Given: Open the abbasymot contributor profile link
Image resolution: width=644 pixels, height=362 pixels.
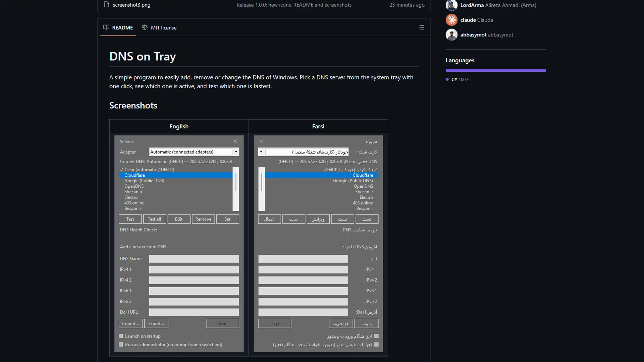Looking at the screenshot, I should 487,35.
